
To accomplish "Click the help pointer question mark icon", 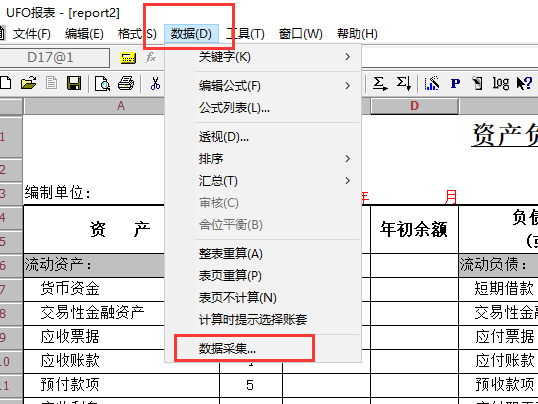I will (524, 83).
